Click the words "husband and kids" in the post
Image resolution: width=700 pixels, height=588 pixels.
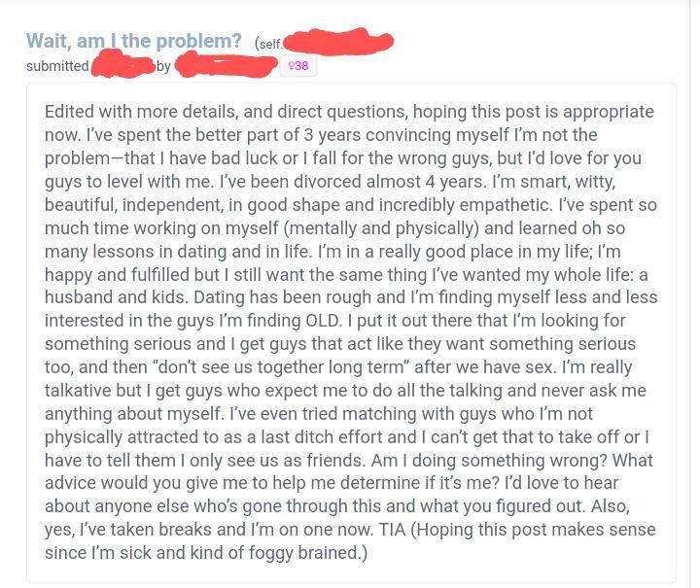(116, 297)
